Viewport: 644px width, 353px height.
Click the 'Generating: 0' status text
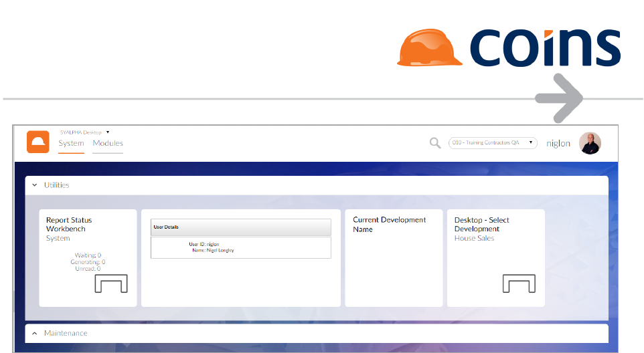point(88,261)
